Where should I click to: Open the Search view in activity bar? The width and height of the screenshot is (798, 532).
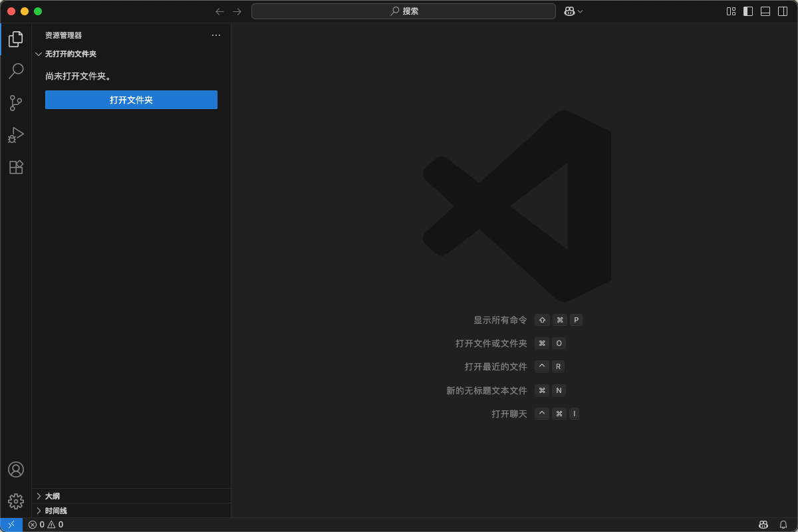coord(16,70)
